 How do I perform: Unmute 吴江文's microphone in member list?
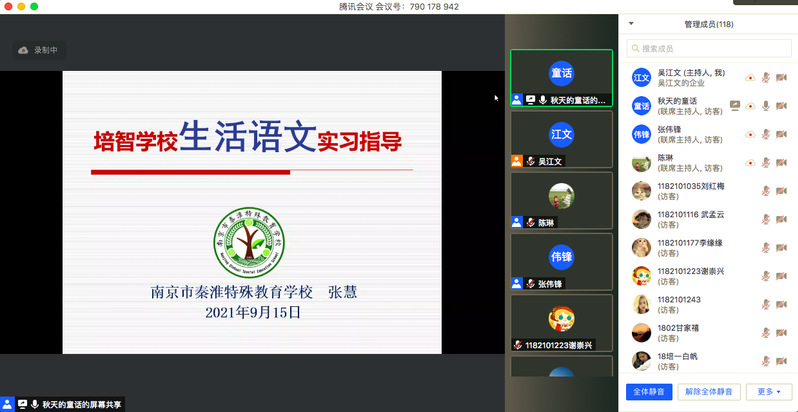point(766,77)
